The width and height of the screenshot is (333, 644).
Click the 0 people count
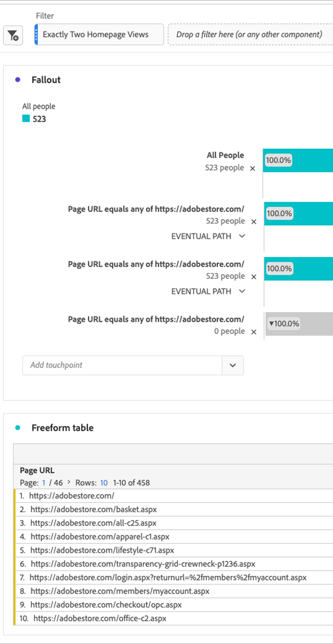coord(229,331)
